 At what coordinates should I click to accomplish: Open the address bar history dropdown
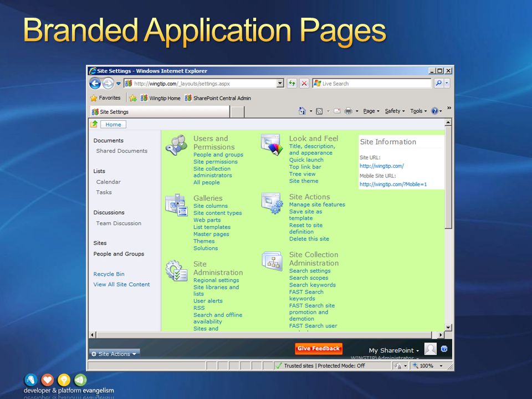click(x=280, y=83)
